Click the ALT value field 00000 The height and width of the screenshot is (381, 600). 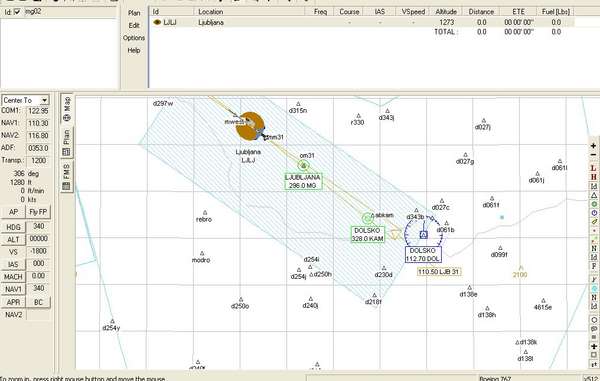38,239
